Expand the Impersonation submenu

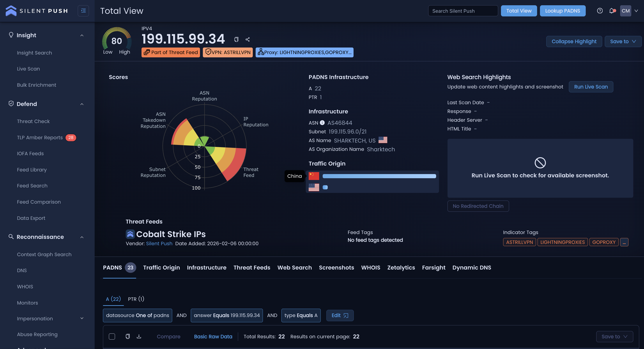[82, 318]
